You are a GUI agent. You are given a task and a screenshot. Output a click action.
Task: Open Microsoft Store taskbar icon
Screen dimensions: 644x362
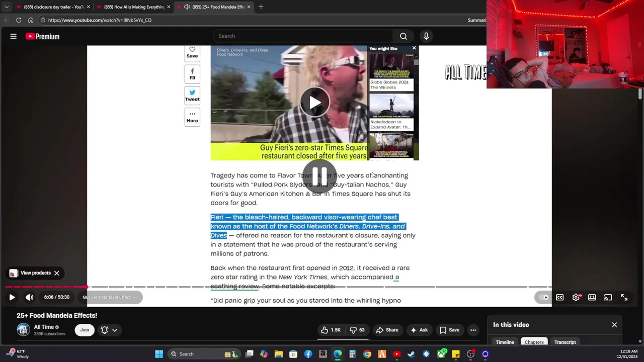[293, 354]
